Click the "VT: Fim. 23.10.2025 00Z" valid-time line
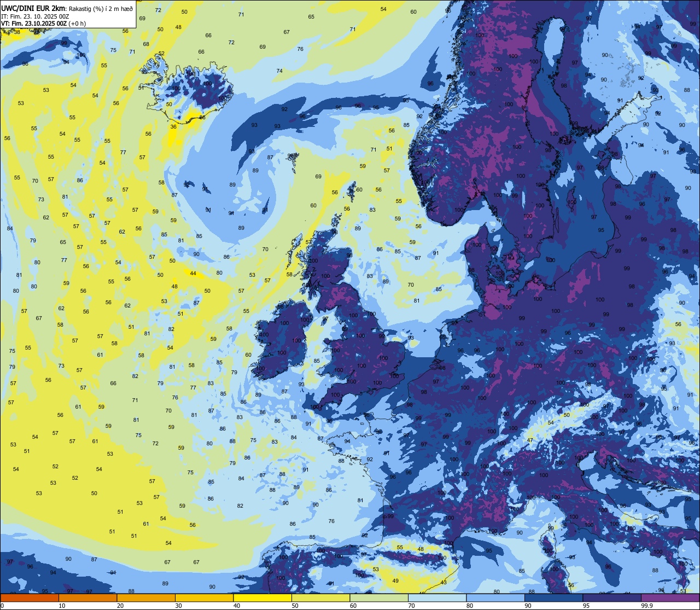The height and width of the screenshot is (610, 700). [34, 24]
